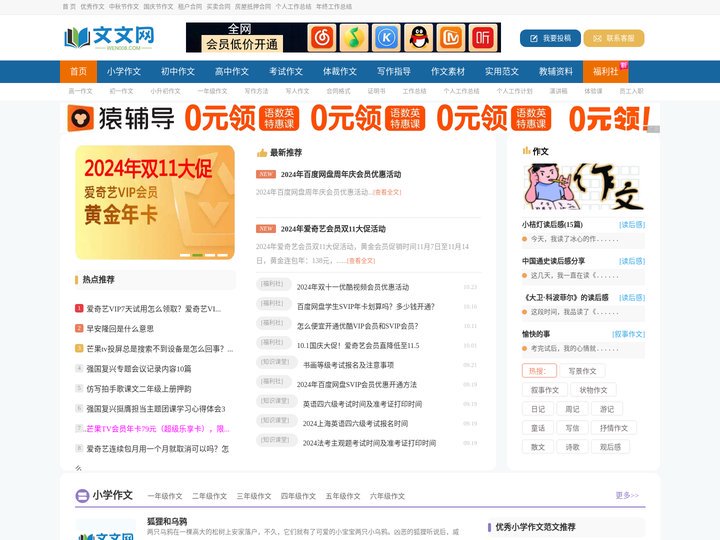
Task: Open article 2024年爱奇艺会员双11大促活动
Action: click(x=333, y=229)
